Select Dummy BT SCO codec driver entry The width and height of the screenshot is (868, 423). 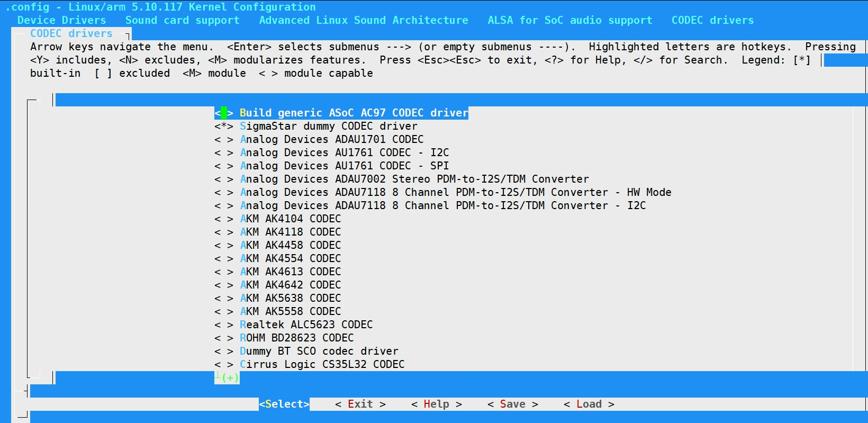[319, 351]
